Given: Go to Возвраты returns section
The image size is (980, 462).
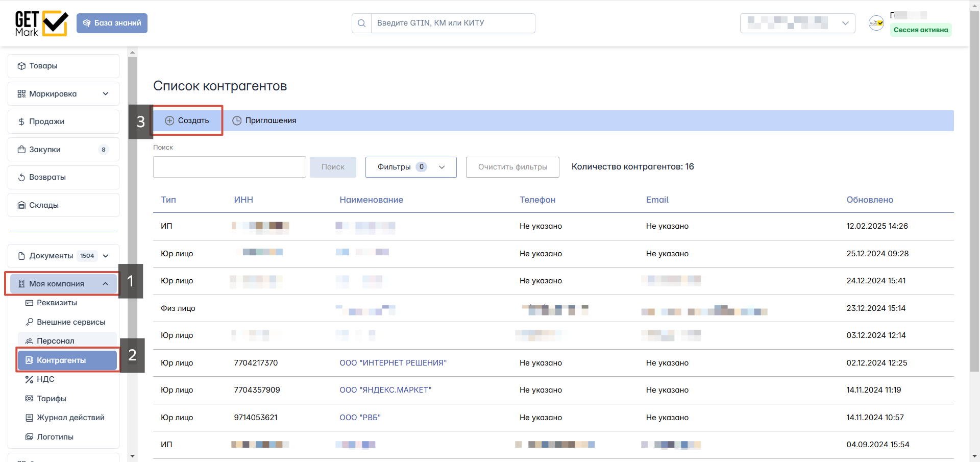Looking at the screenshot, I should pos(63,177).
